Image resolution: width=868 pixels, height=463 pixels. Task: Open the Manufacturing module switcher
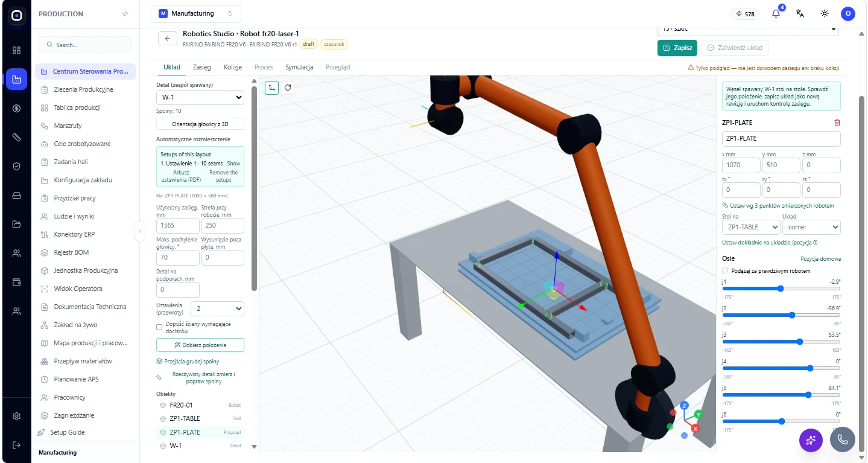196,13
